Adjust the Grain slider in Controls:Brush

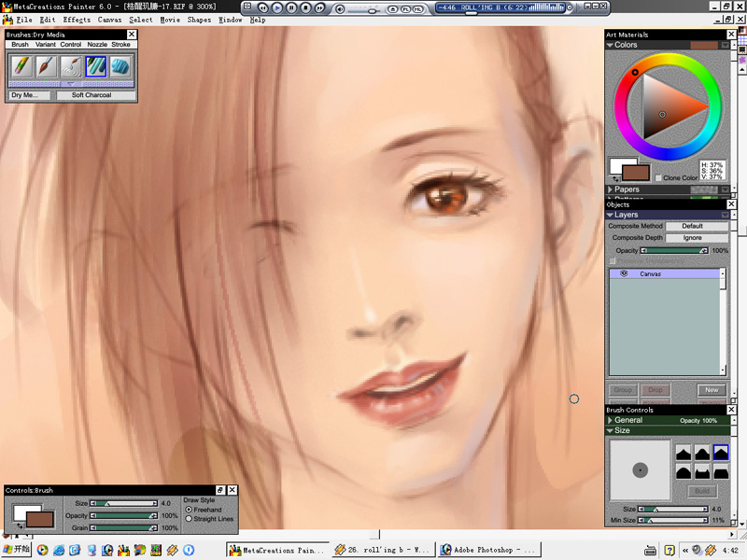click(124, 528)
